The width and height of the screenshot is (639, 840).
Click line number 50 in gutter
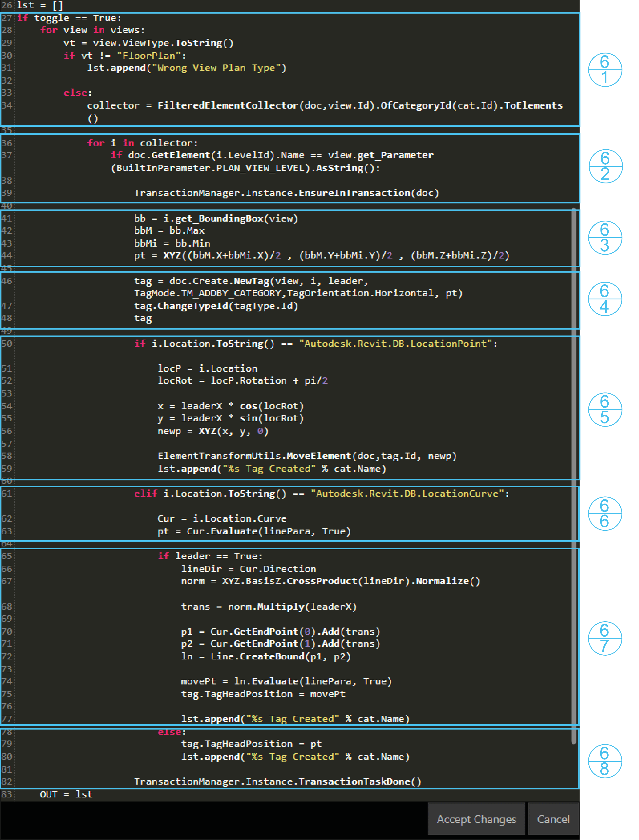(7, 344)
